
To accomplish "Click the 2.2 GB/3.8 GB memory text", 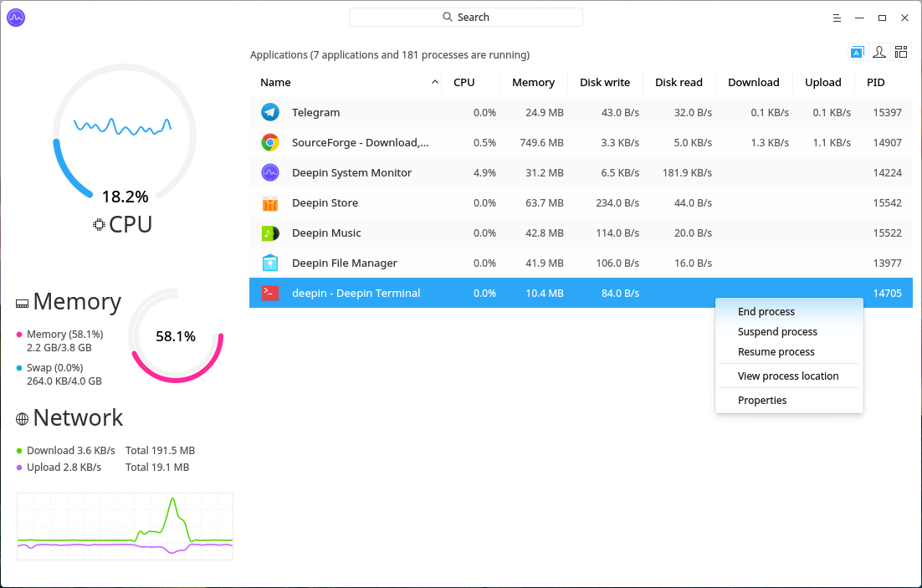I will coord(59,347).
